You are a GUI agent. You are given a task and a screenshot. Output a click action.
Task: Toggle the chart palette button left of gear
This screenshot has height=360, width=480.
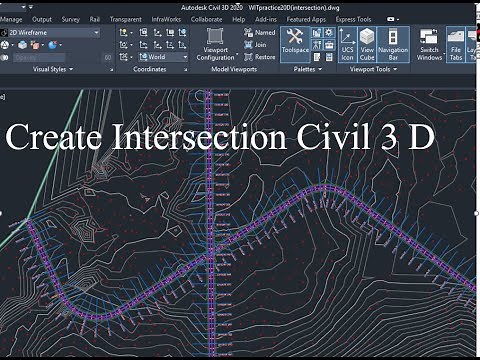coord(317,32)
